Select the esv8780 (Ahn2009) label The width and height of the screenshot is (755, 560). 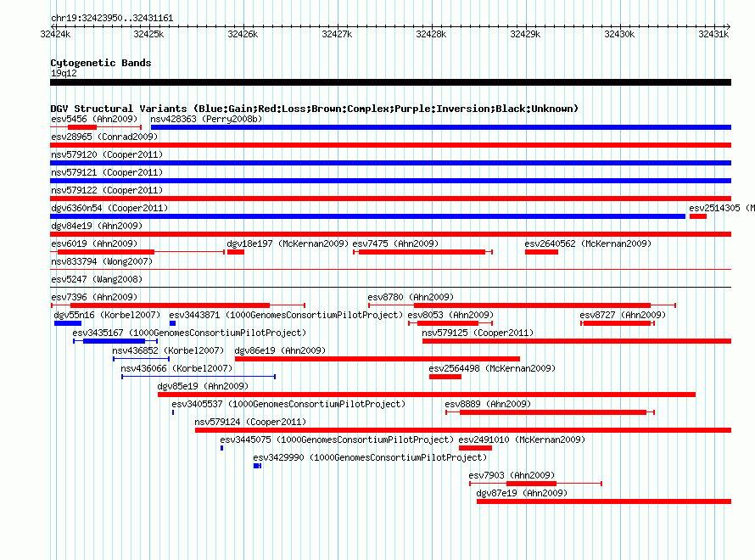(411, 297)
